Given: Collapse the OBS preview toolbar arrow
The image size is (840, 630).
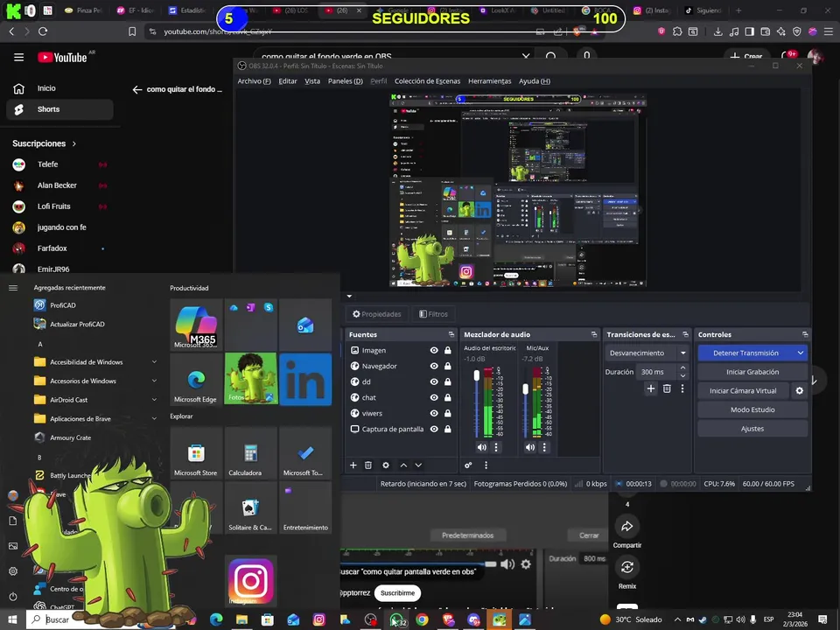Looking at the screenshot, I should coord(349,297).
